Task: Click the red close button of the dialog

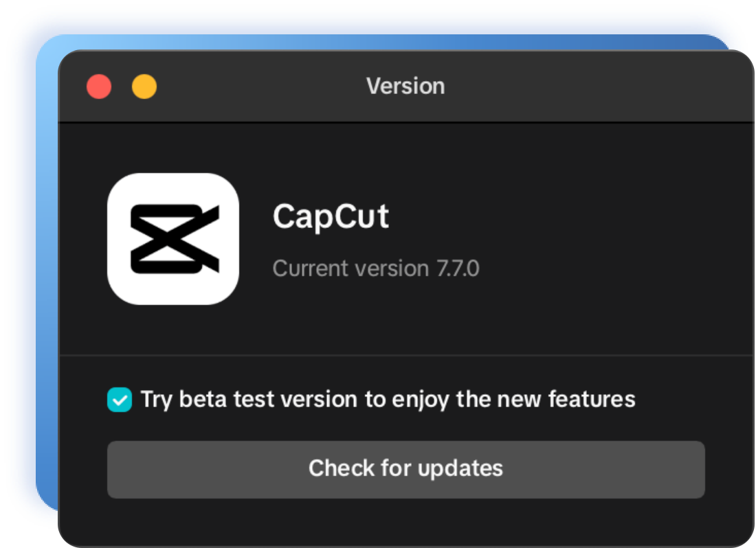Action: pyautogui.click(x=99, y=86)
